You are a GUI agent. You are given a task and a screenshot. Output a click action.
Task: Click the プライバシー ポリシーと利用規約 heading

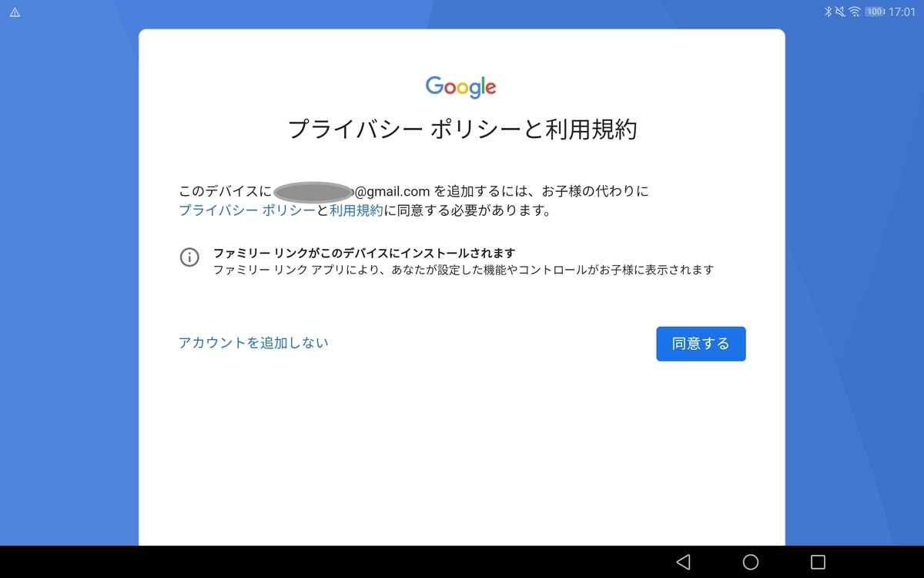point(462,129)
